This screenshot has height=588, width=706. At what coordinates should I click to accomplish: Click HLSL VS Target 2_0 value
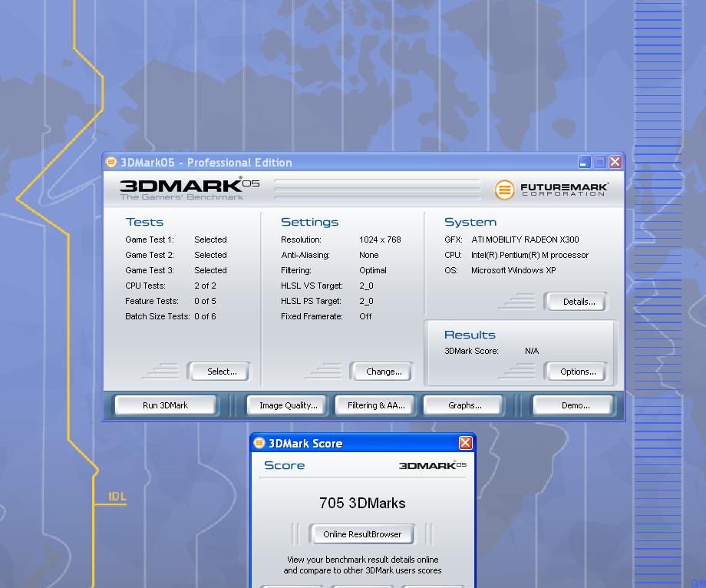[366, 286]
